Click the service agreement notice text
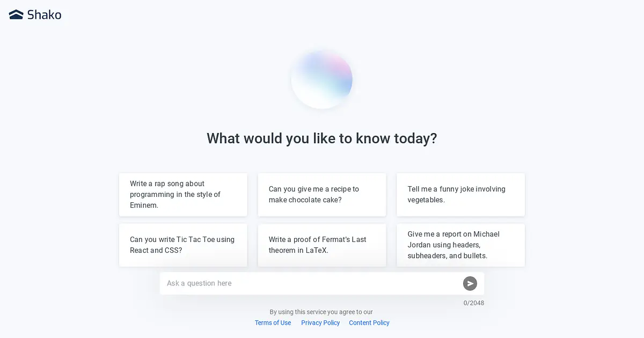The height and width of the screenshot is (338, 644). pyautogui.click(x=321, y=312)
